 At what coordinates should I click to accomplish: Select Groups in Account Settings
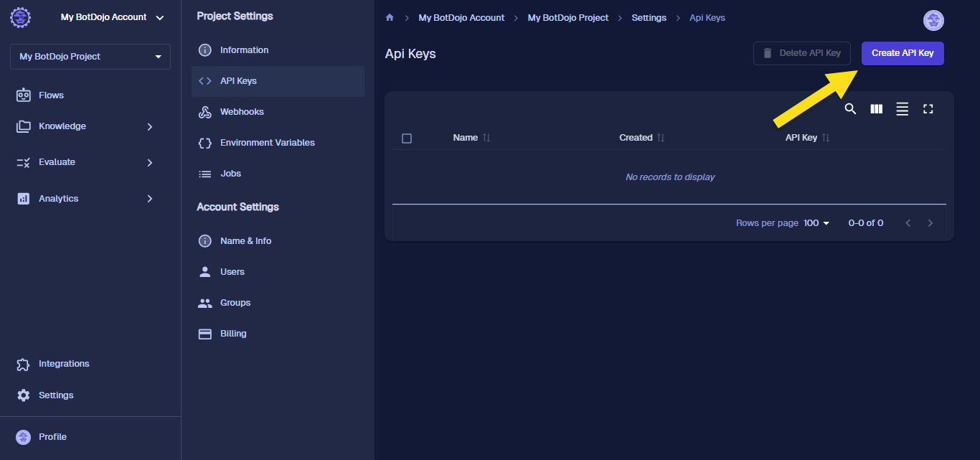point(278,303)
